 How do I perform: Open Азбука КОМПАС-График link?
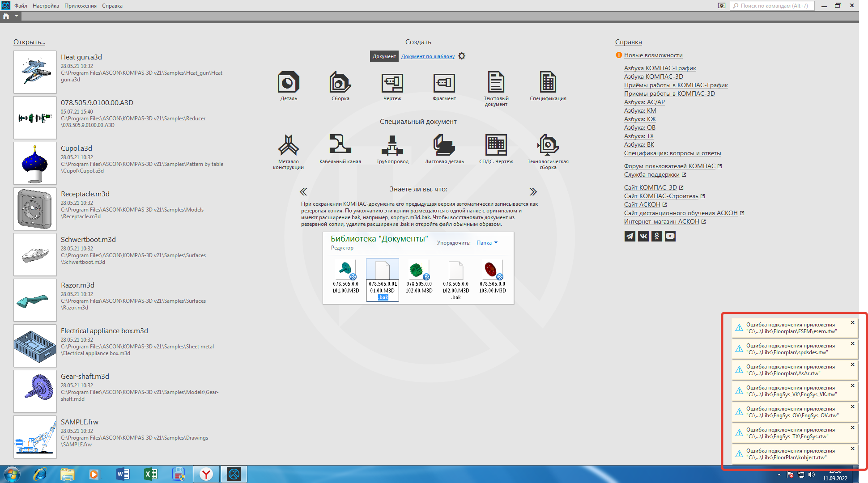[660, 68]
